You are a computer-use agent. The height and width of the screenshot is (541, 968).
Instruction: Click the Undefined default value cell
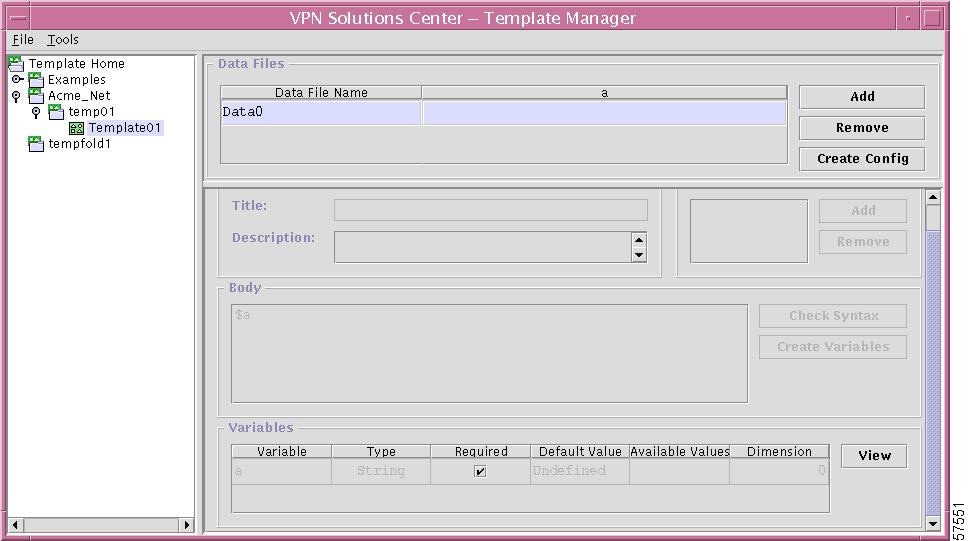(x=580, y=471)
